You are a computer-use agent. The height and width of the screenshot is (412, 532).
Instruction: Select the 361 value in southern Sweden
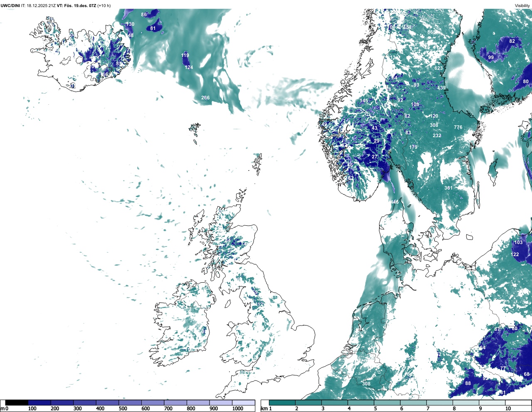(448, 188)
